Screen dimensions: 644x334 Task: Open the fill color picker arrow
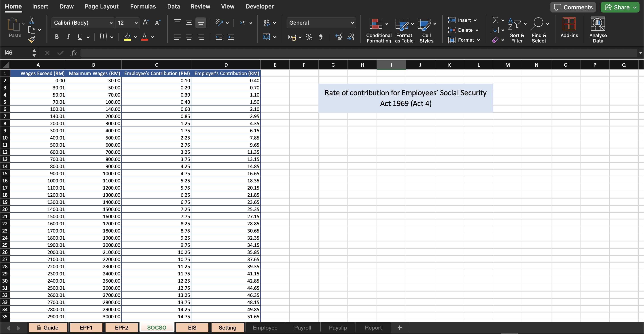coord(136,37)
